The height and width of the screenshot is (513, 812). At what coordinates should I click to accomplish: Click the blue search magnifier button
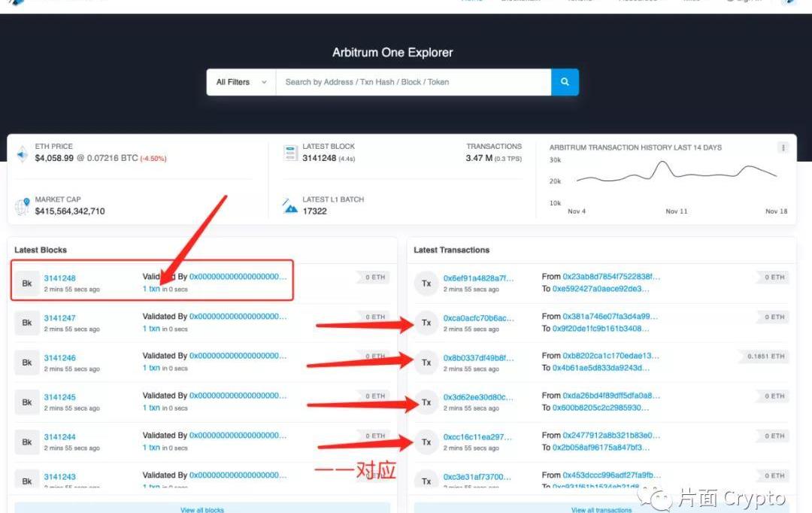coord(565,82)
